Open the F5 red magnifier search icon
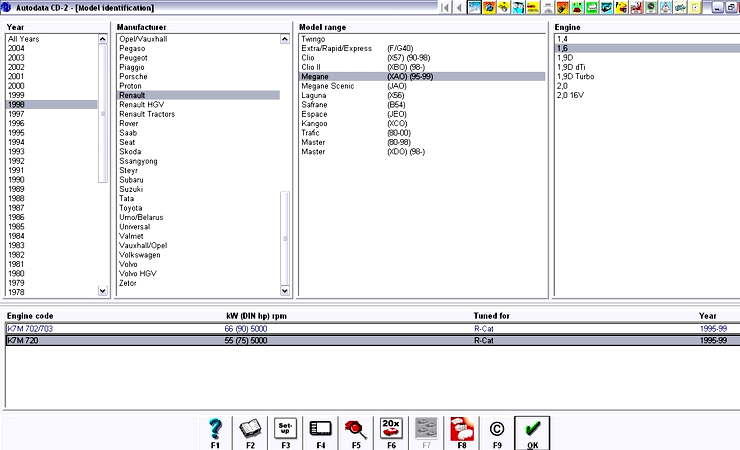This screenshot has width=740, height=450. (356, 433)
